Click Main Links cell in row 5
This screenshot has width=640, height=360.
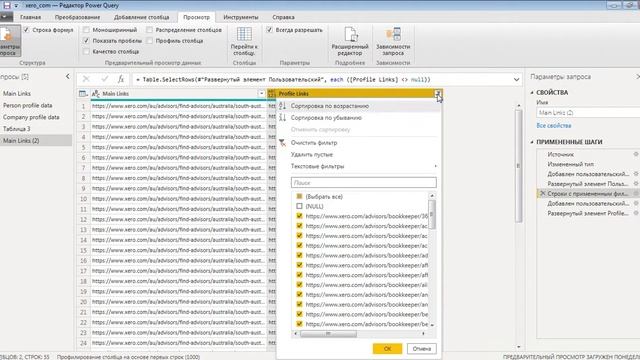point(178,147)
